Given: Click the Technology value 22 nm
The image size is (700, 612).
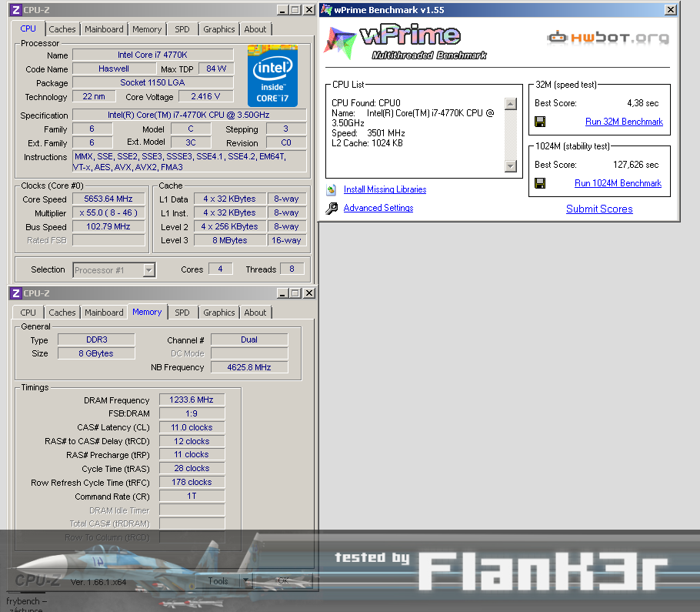Looking at the screenshot, I should (x=94, y=96).
